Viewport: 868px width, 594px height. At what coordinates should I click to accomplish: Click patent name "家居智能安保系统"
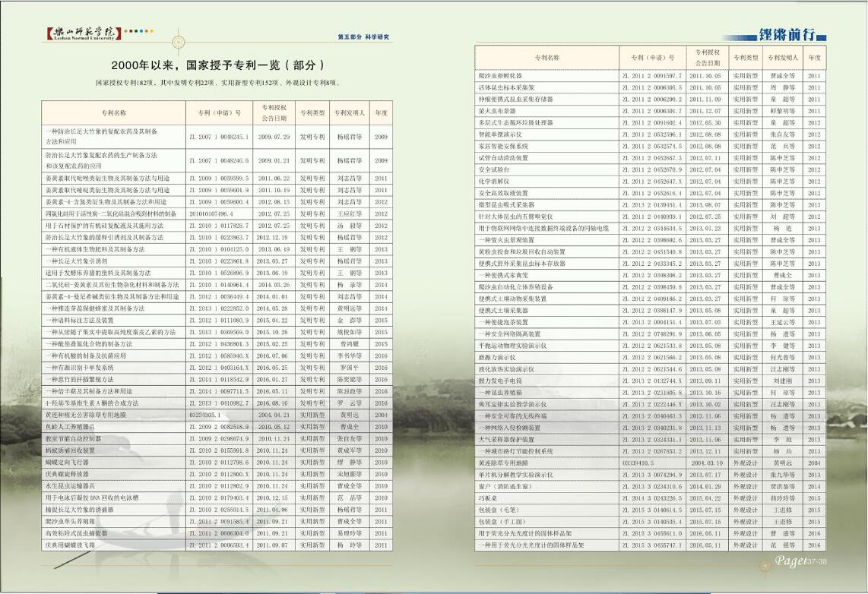504,146
